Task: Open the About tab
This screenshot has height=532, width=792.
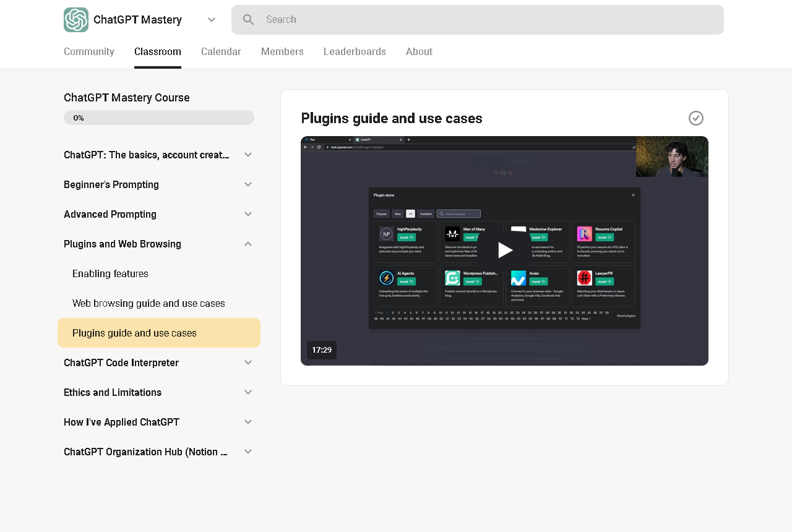Action: [419, 52]
